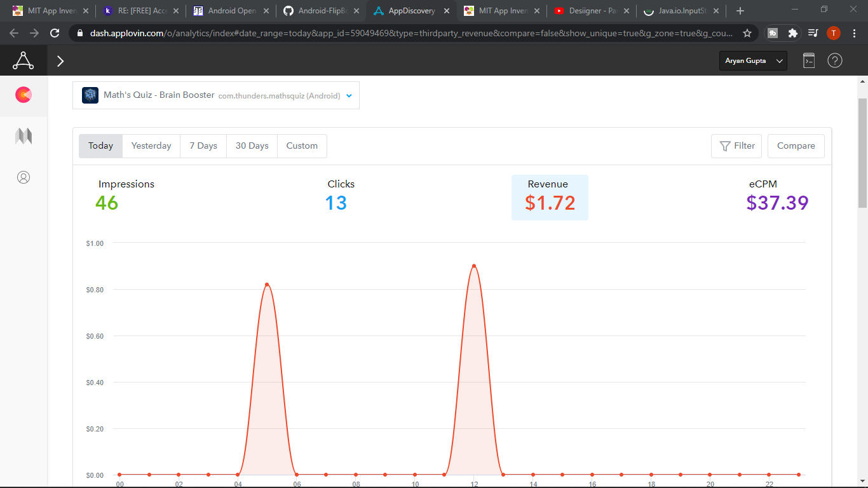Select the Today date range tab

100,146
